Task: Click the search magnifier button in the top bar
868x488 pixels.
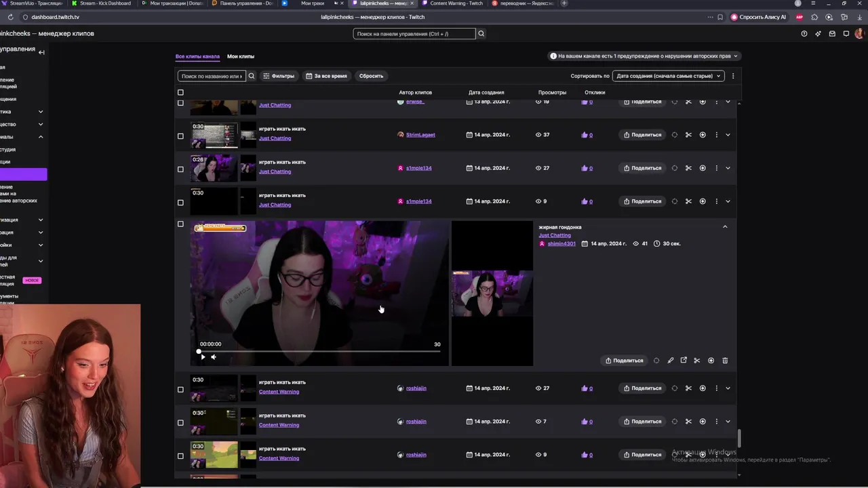Action: 481,33
